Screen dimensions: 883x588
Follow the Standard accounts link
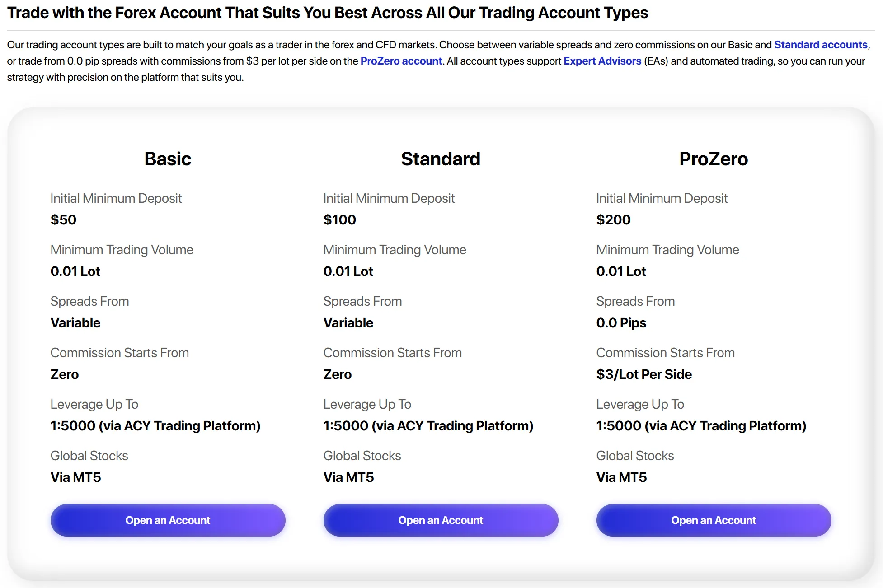[x=821, y=45]
